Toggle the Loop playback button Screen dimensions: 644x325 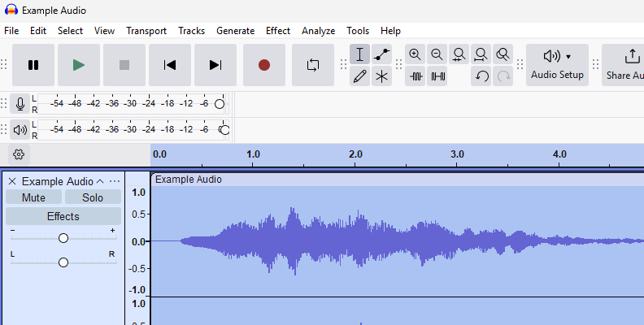pos(313,65)
